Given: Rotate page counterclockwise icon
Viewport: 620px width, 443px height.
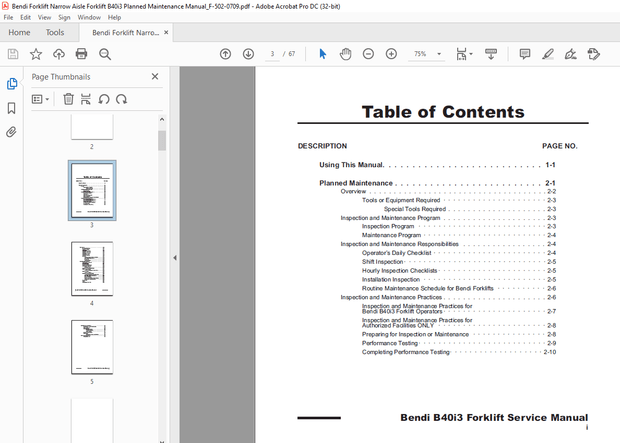Looking at the screenshot, I should (x=104, y=99).
